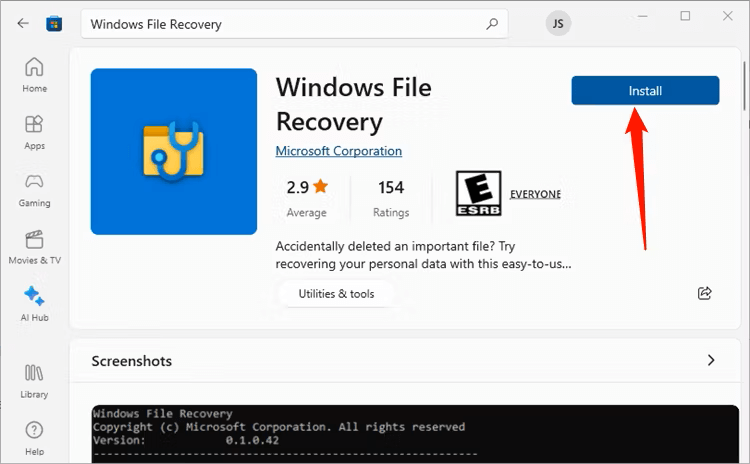The height and width of the screenshot is (464, 750).
Task: Click the Install button
Action: pos(645,90)
